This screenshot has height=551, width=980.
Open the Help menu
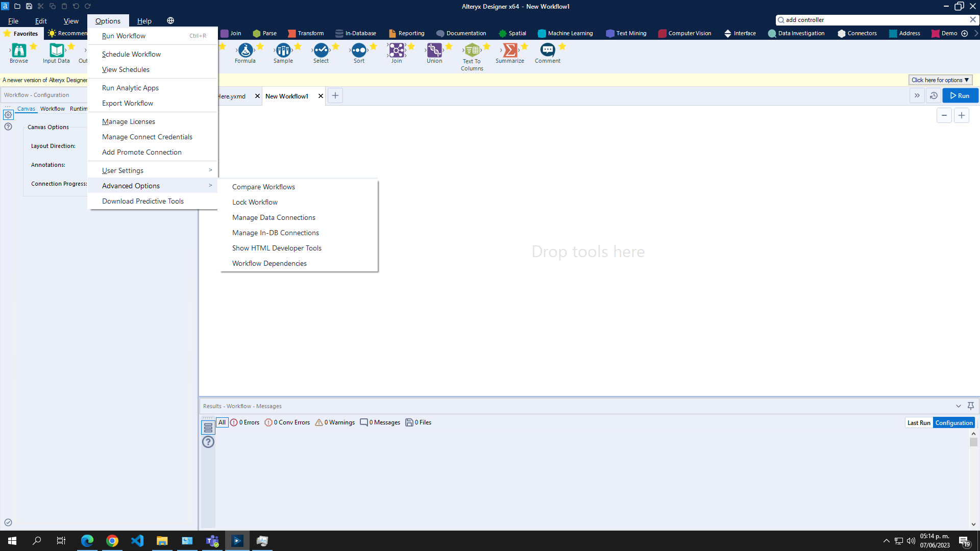tap(144, 21)
